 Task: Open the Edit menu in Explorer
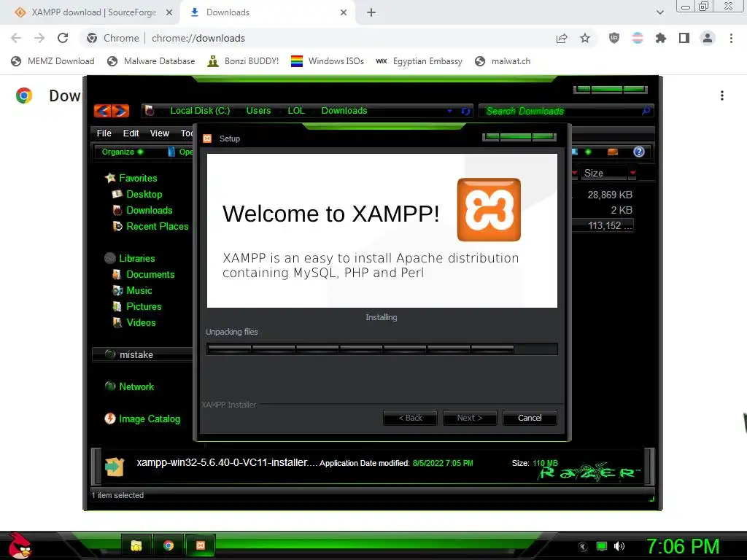click(x=131, y=133)
